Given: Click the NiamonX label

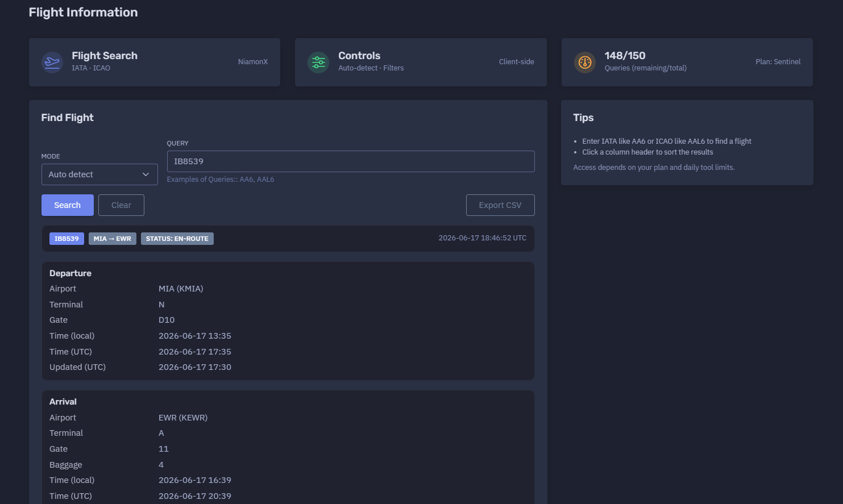Looking at the screenshot, I should point(253,62).
